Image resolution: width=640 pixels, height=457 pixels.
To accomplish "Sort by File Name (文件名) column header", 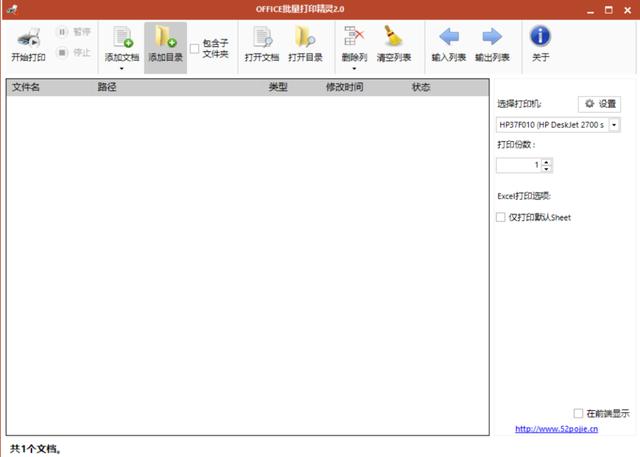I will point(26,87).
